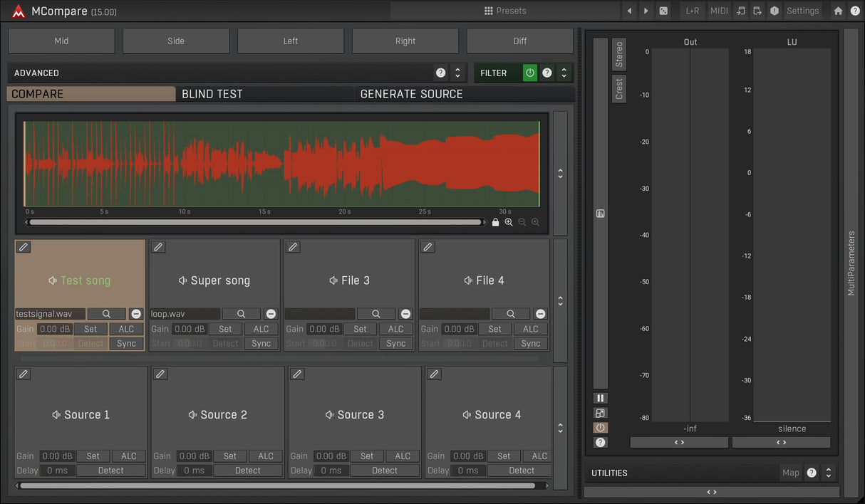The height and width of the screenshot is (504, 865).
Task: Click ALC on the Source 2 slot
Action: (266, 456)
